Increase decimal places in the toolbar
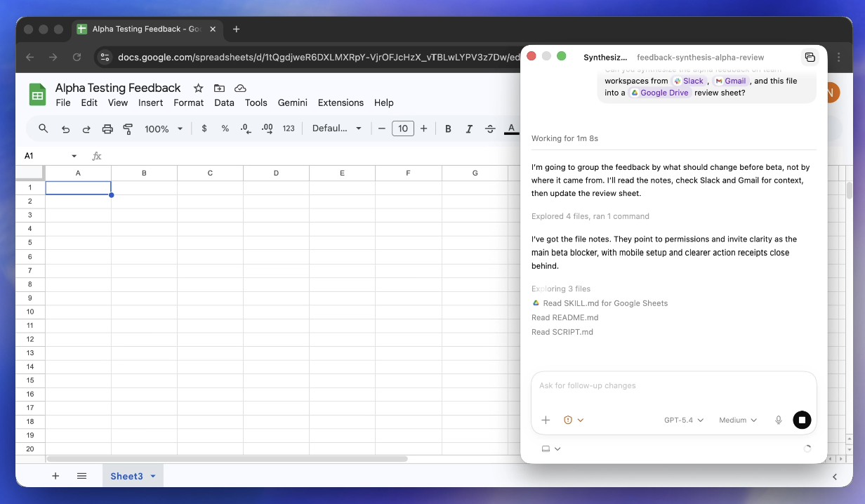The width and height of the screenshot is (865, 504). pyautogui.click(x=268, y=128)
